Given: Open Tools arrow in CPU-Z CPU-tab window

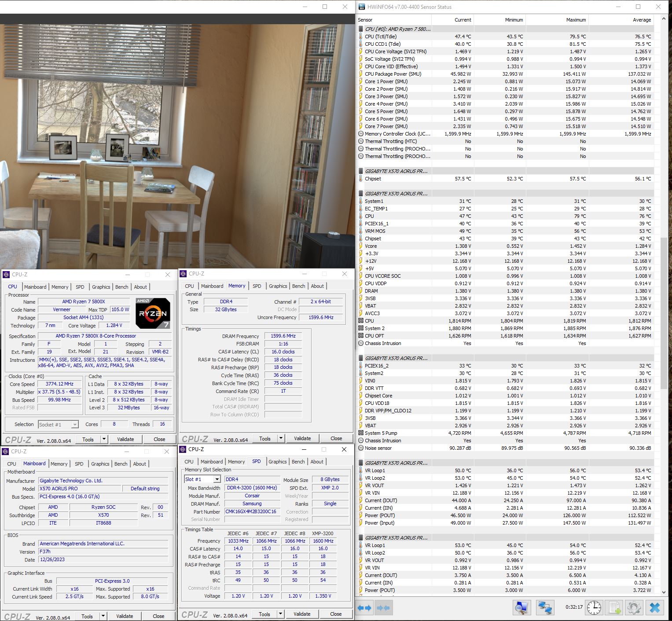Looking at the screenshot, I should (x=104, y=439).
